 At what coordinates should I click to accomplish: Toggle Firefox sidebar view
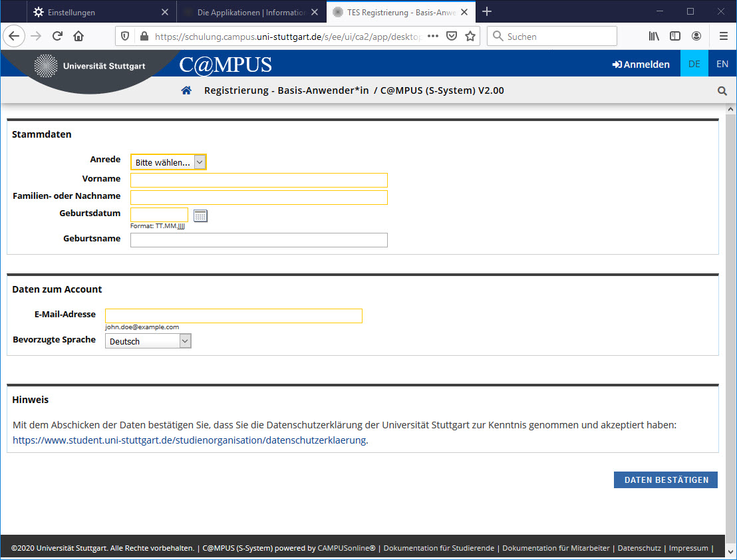(x=675, y=36)
